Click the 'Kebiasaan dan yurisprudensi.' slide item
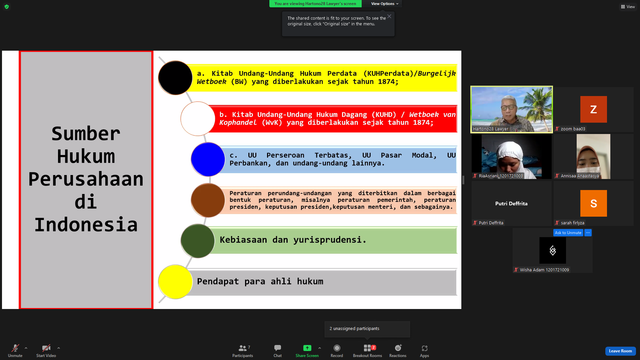 tap(293, 240)
